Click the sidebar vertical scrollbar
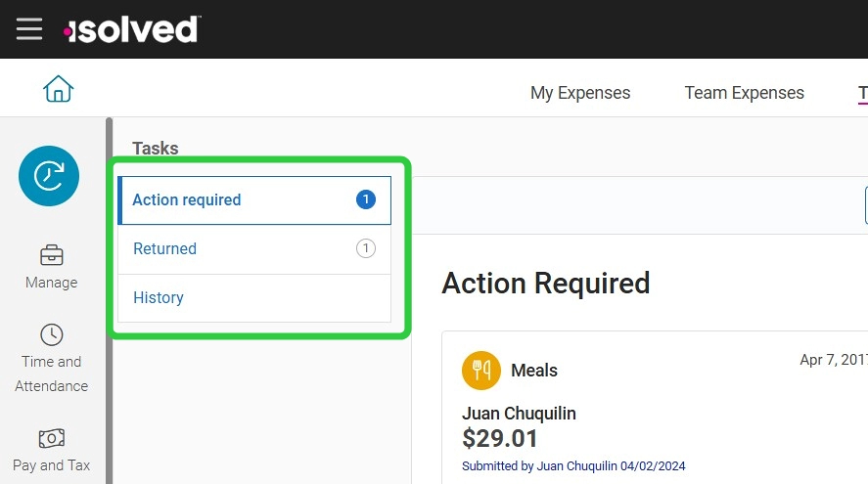This screenshot has height=484, width=868. tap(109, 300)
